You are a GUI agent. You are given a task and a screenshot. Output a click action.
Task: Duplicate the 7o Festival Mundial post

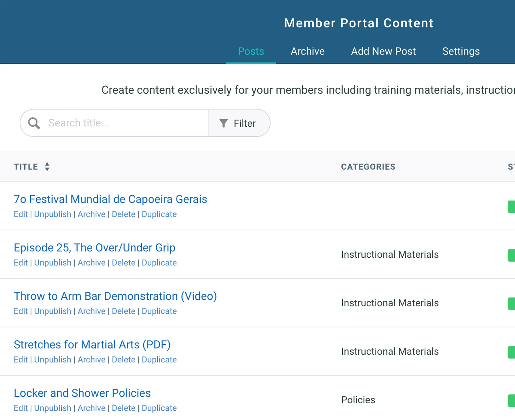click(159, 214)
